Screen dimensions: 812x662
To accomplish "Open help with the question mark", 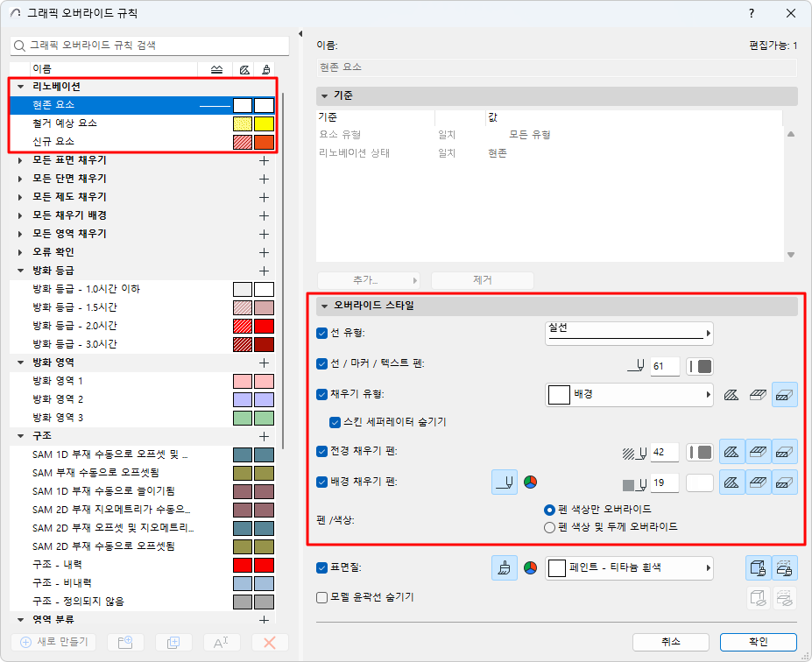I will click(x=752, y=13).
